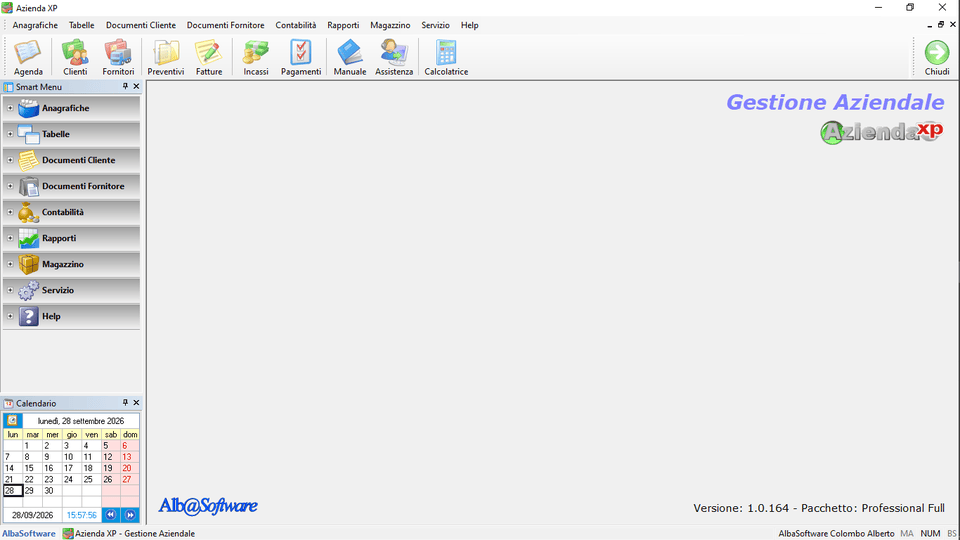Open the Clienti toolbar icon
The image size is (960, 540).
click(x=75, y=57)
